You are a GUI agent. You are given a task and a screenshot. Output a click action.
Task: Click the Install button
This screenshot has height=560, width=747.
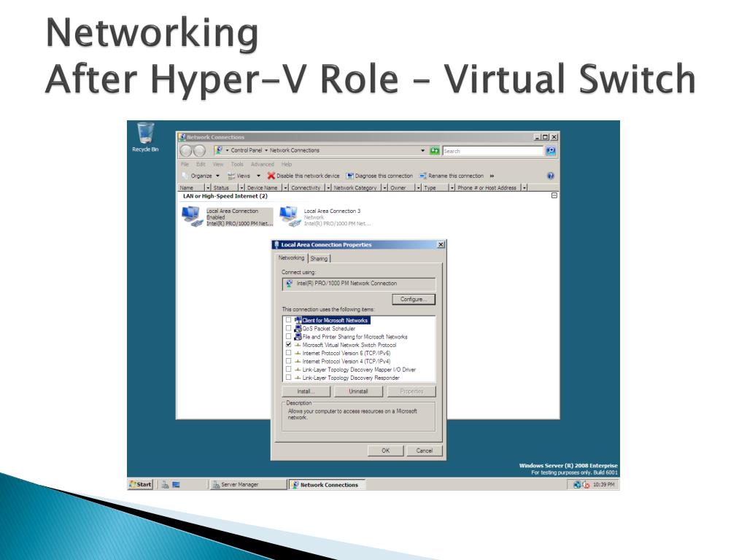(306, 392)
